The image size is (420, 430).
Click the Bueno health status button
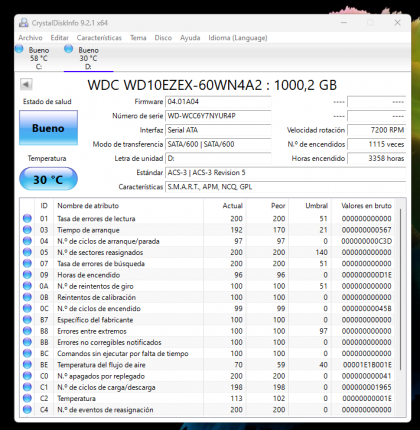pos(48,128)
